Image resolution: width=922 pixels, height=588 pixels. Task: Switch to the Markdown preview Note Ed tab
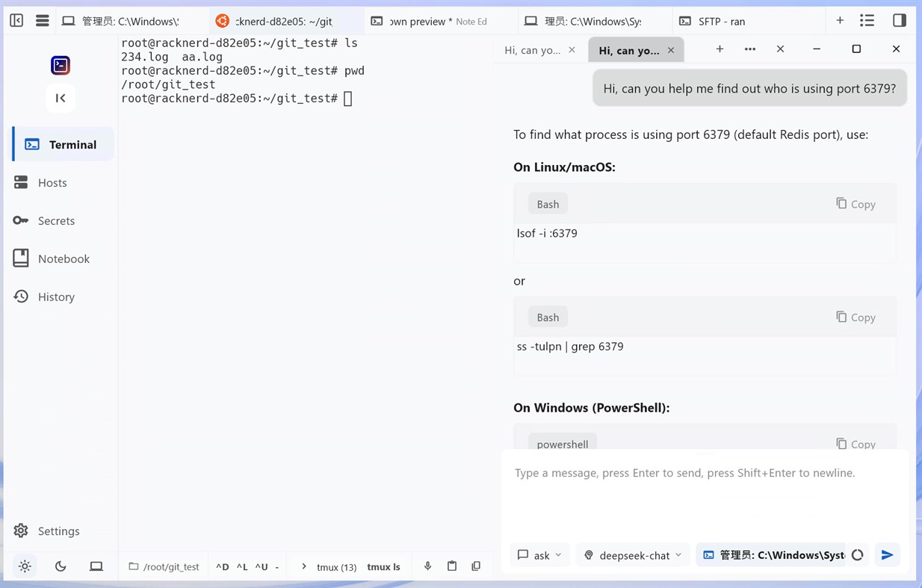coord(439,21)
